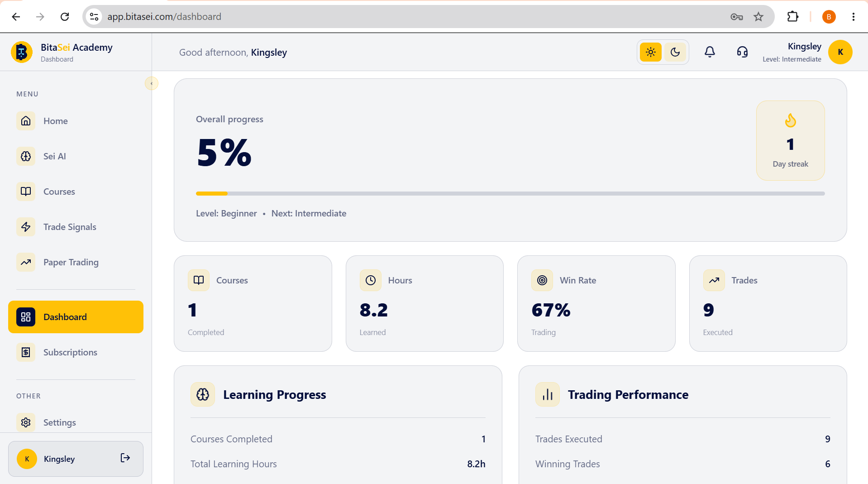Open the browser profile B avatar
868x484 pixels.
[829, 17]
